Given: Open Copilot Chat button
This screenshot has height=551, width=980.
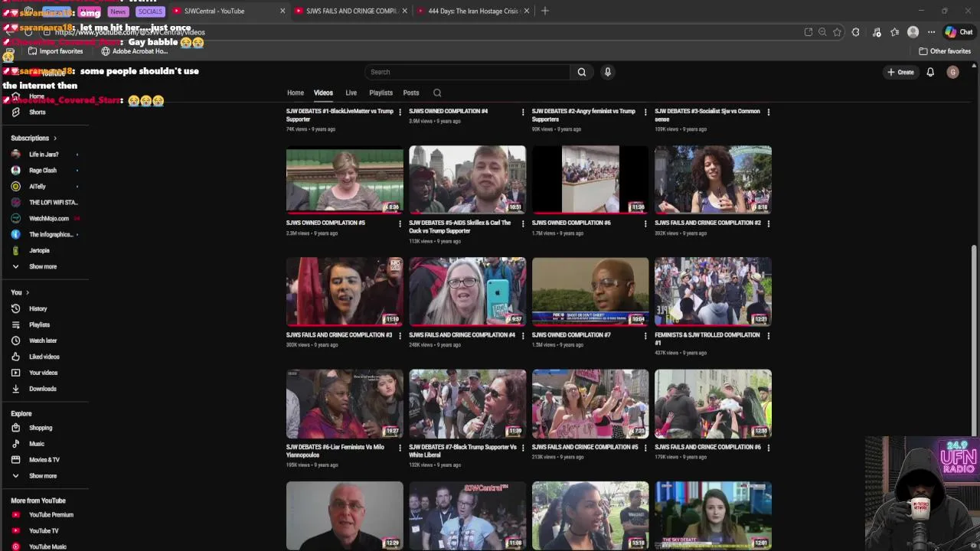Looking at the screenshot, I should coord(959,32).
